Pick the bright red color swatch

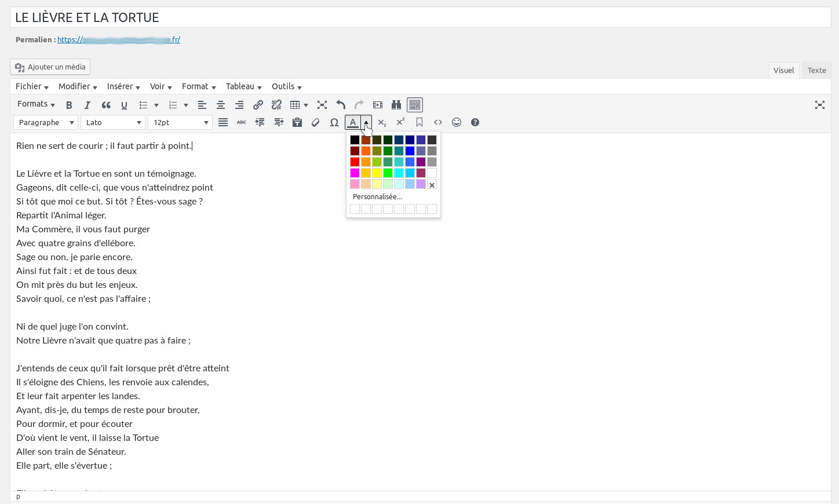click(x=355, y=162)
